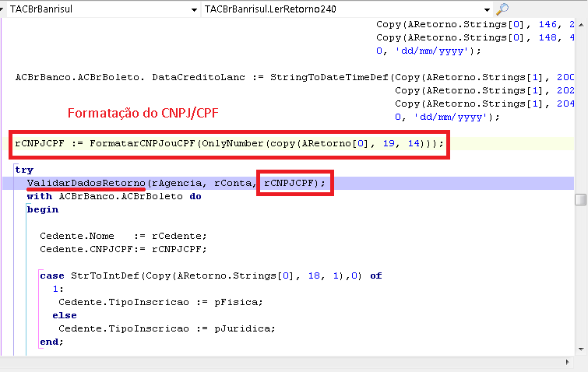588x372 pixels.
Task: Click the ACBrBanco.ACBrBoleto. text in the assignment line
Action: pyautogui.click(x=80, y=78)
